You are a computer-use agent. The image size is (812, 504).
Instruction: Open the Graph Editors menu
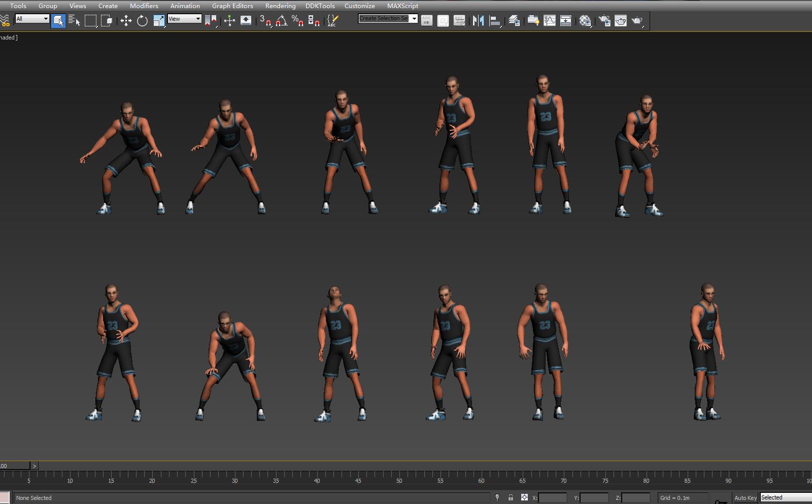coord(232,6)
